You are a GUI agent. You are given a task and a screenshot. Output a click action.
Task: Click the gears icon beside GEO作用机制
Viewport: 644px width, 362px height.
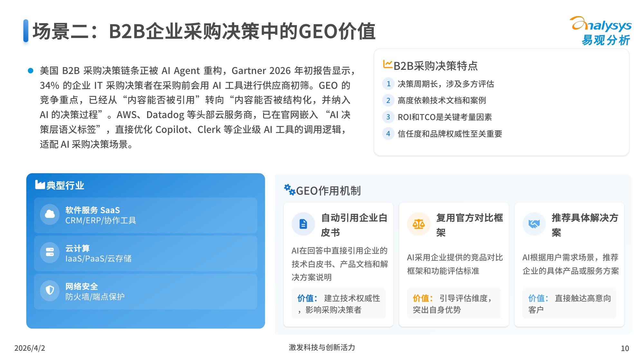coord(289,190)
